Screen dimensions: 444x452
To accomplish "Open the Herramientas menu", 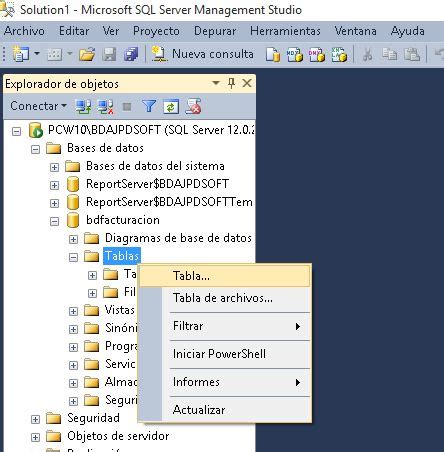I will [x=285, y=31].
